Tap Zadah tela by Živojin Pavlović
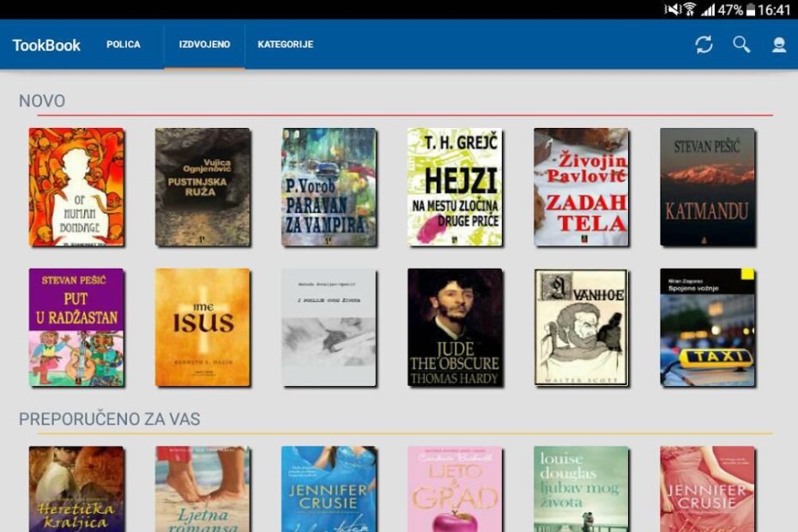 (x=581, y=187)
